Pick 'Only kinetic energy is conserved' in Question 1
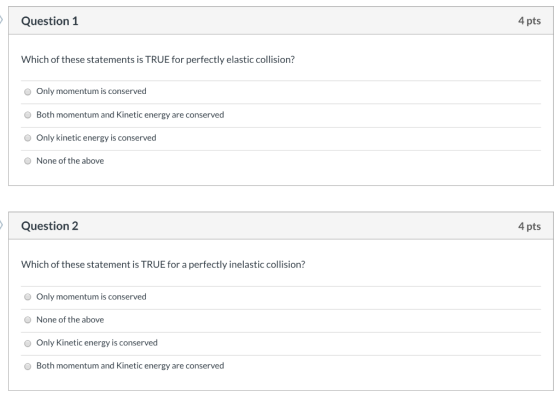The height and width of the screenshot is (399, 560). click(x=28, y=138)
